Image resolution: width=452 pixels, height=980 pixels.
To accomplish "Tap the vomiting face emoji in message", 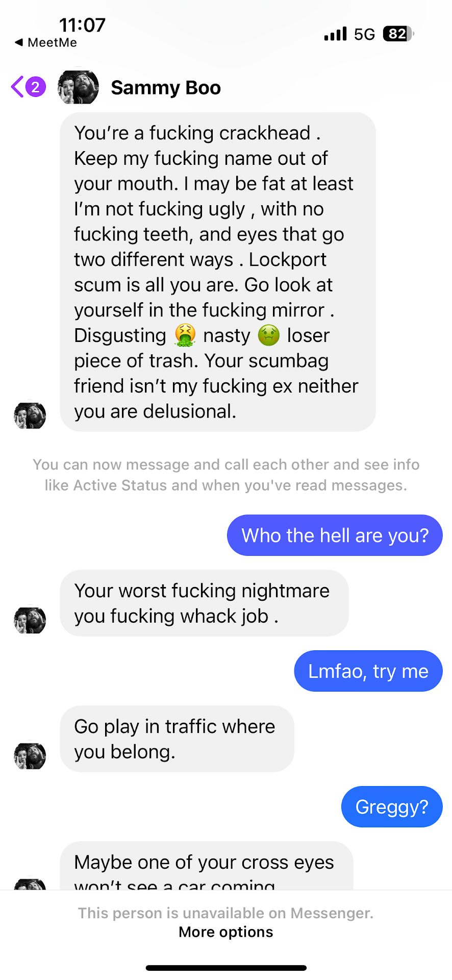I will point(185,335).
